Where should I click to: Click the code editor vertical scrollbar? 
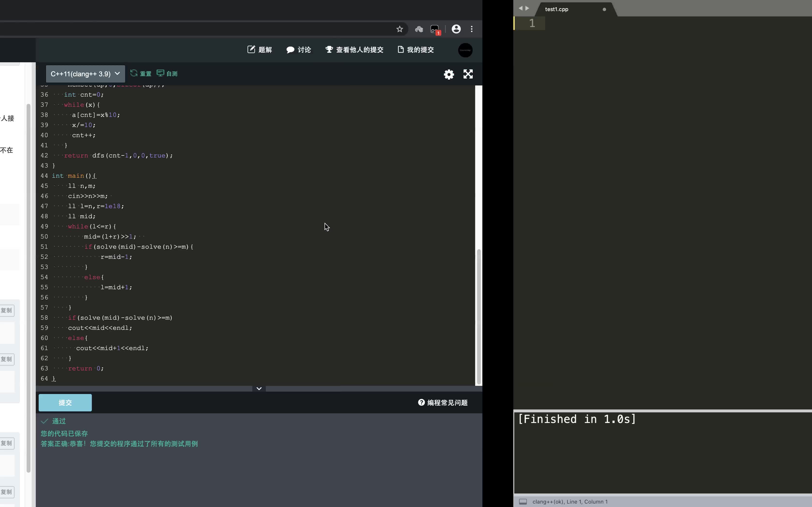479,316
